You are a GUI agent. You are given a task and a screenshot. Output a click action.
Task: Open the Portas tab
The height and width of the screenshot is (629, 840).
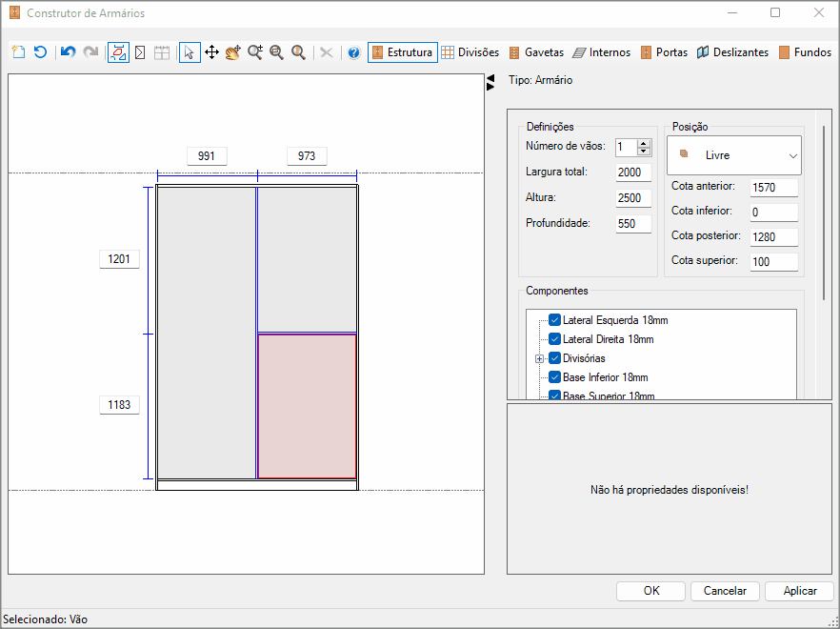(665, 52)
